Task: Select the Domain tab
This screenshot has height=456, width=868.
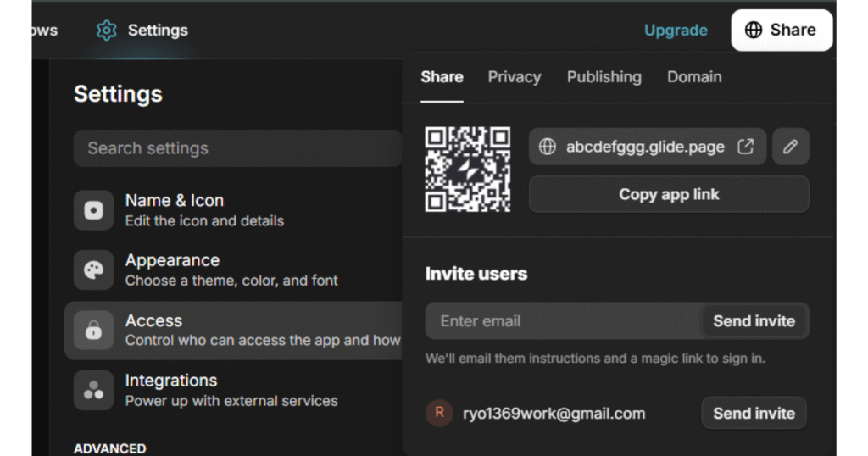Action: 694,77
